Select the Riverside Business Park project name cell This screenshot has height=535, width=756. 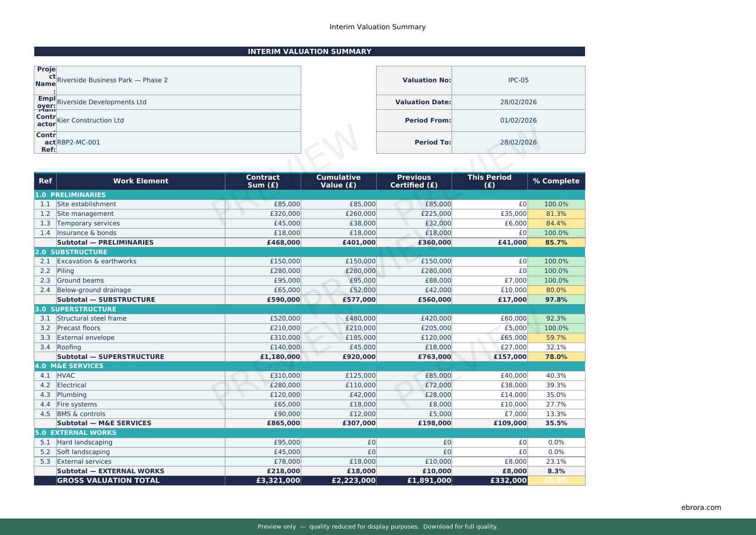(x=178, y=80)
